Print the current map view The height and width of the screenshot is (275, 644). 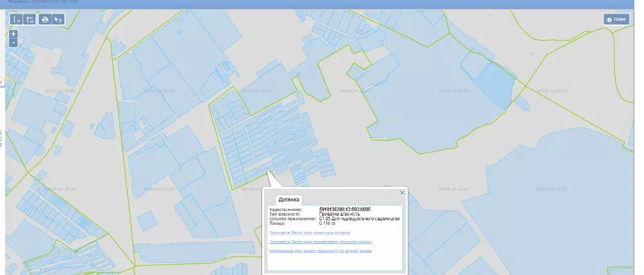point(45,19)
